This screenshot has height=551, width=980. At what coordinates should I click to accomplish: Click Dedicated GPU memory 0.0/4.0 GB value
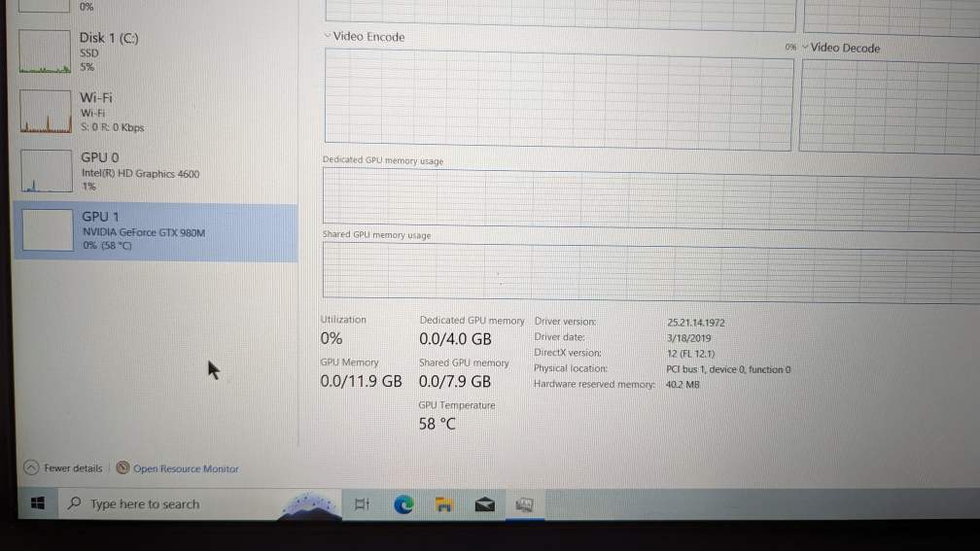(x=455, y=338)
